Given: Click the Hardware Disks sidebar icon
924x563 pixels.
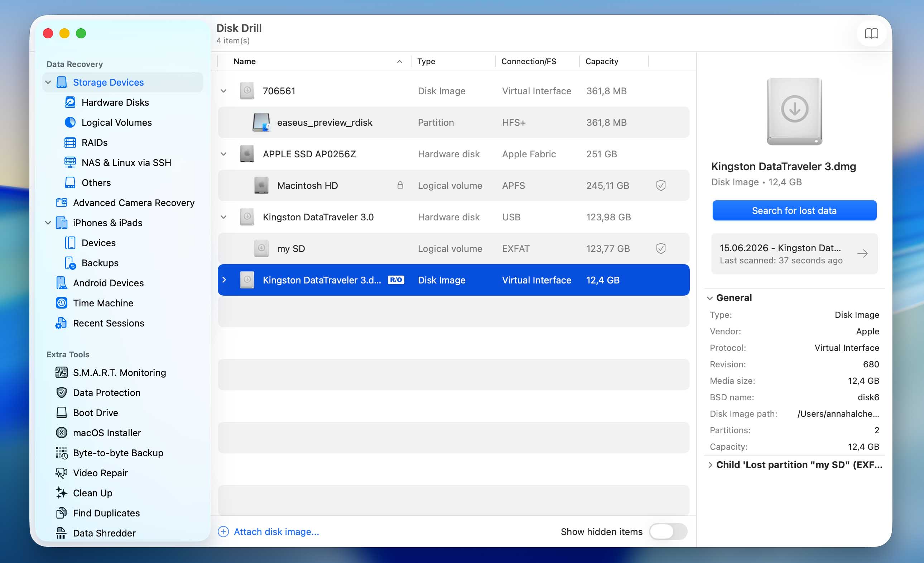Looking at the screenshot, I should pyautogui.click(x=70, y=102).
